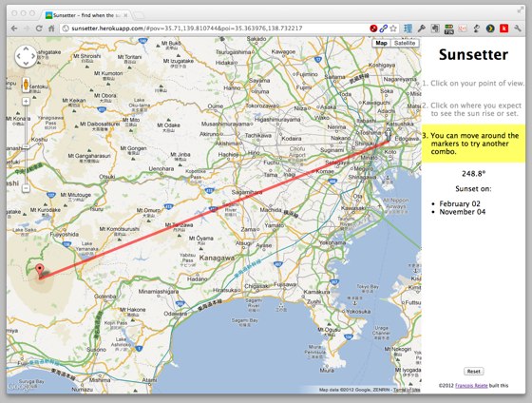This screenshot has width=532, height=403.
Task: Click the red square extension icon
Action: pyautogui.click(x=503, y=29)
